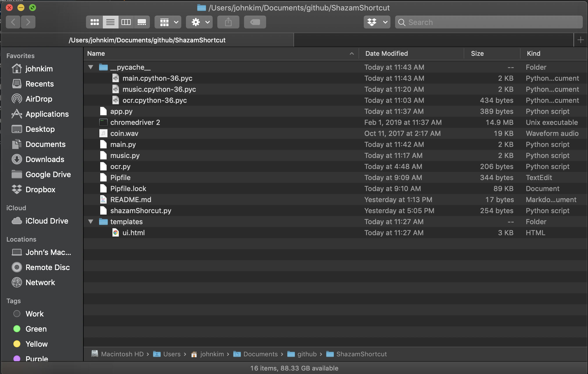Open AirDrop in the sidebar
The image size is (588, 374).
point(39,99)
